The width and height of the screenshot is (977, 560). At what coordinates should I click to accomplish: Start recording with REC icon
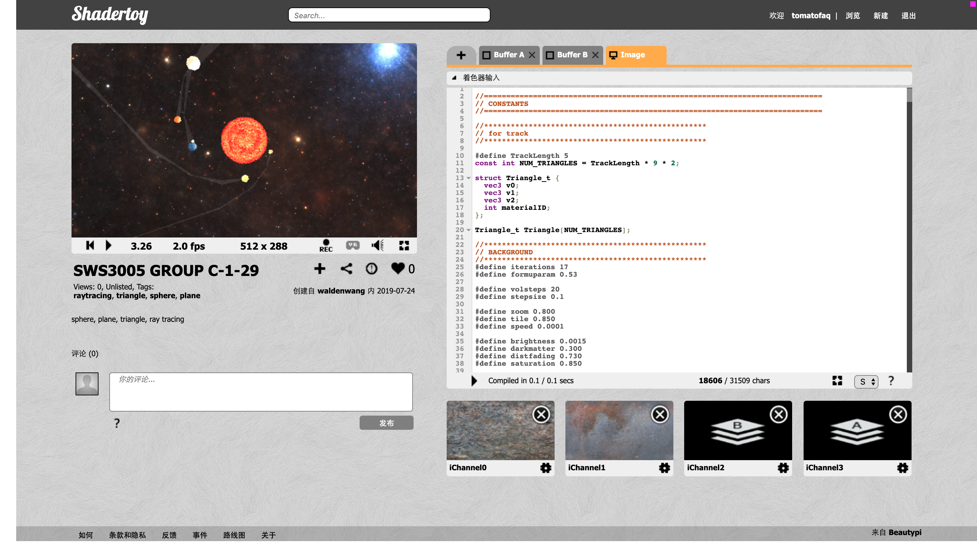coord(326,245)
